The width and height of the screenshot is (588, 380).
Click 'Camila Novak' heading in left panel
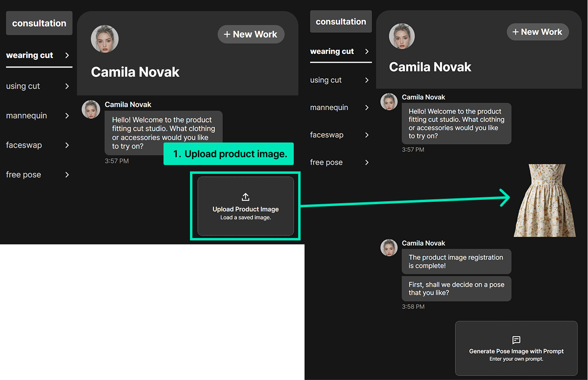click(x=135, y=72)
